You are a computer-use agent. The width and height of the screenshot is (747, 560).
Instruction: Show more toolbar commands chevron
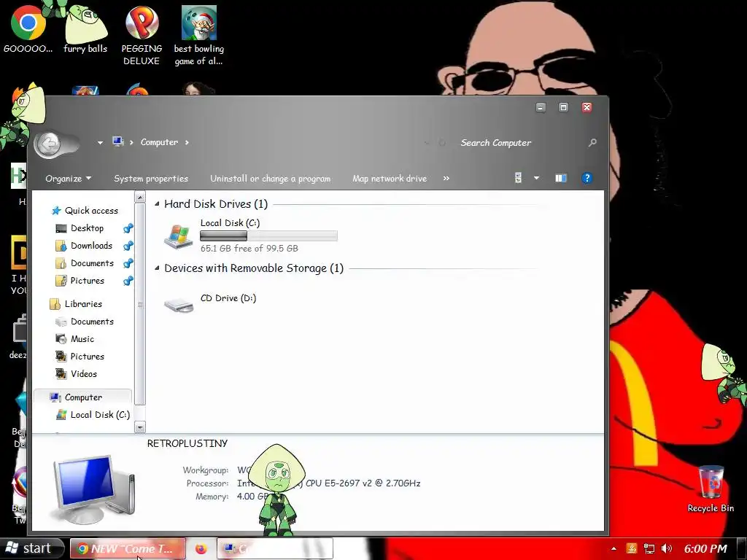[x=446, y=178]
